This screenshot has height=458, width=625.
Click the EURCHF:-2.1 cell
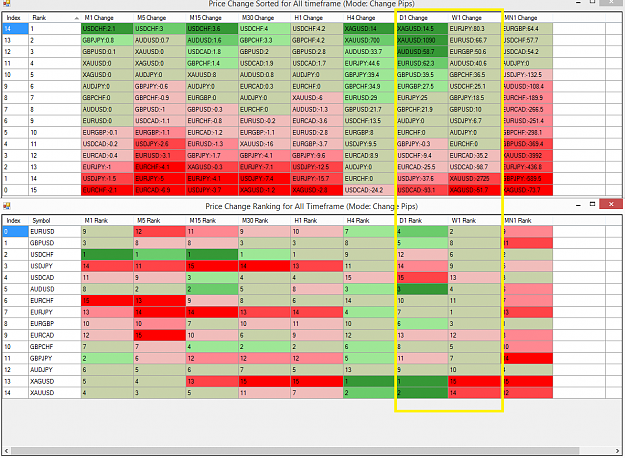tap(107, 190)
